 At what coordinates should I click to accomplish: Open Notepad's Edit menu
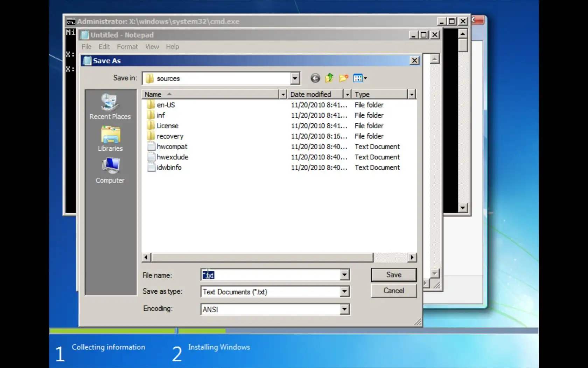[x=104, y=47]
